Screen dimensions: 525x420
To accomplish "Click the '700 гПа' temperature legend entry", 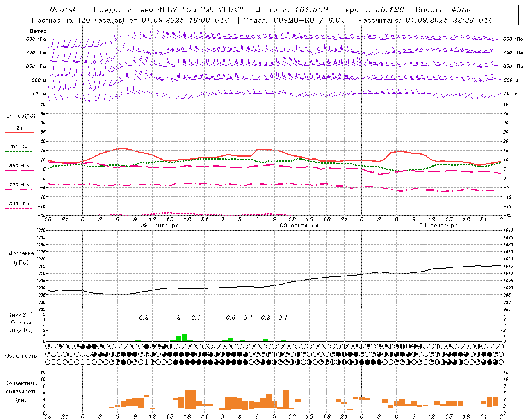I will pos(19,185).
